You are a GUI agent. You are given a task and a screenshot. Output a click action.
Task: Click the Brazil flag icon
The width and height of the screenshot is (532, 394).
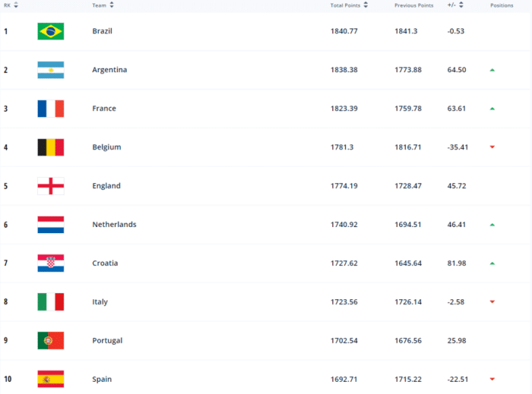click(x=50, y=31)
